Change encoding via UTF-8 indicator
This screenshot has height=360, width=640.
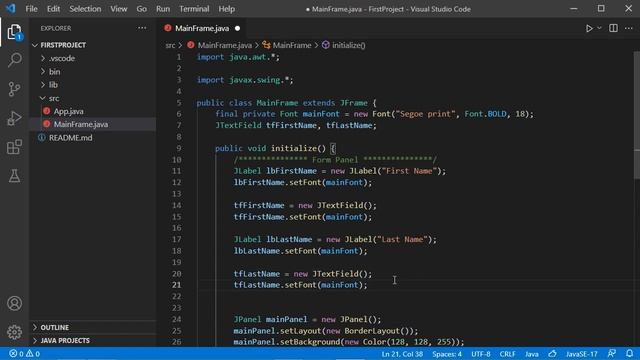tap(481, 354)
